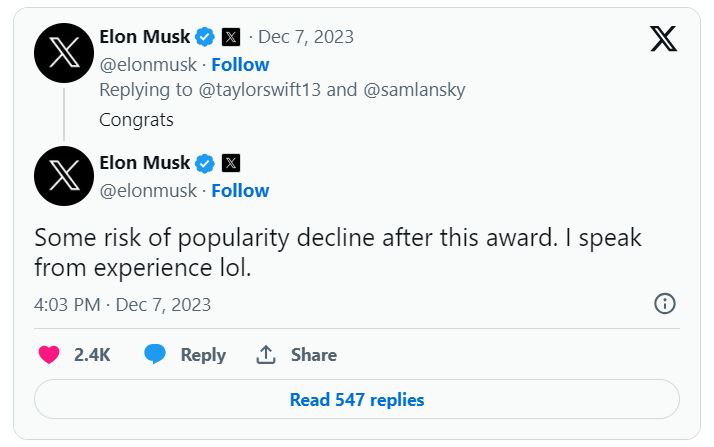The width and height of the screenshot is (714, 447).
Task: Click X affiliation badge on second tweet
Action: pyautogui.click(x=231, y=163)
